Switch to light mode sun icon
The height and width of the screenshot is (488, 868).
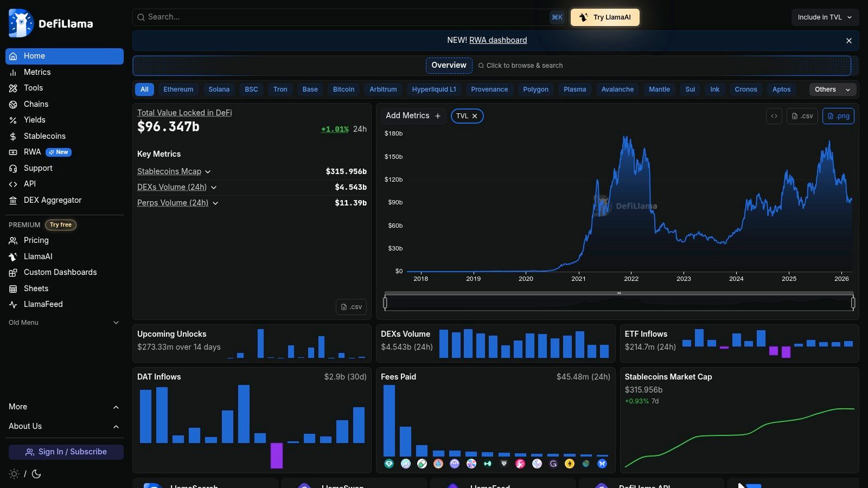[x=14, y=474]
